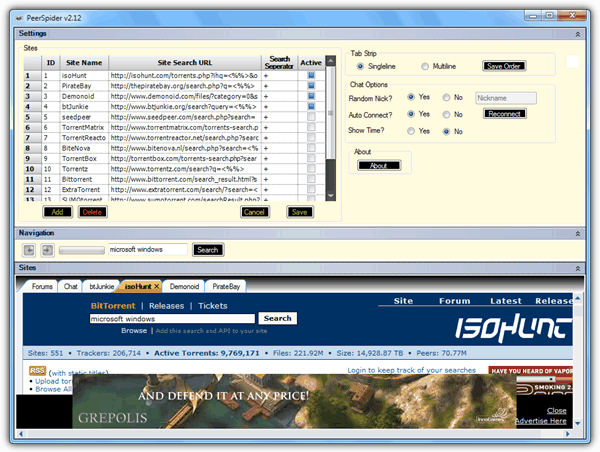
Task: Select the Multiline tab strip option
Action: tap(425, 66)
